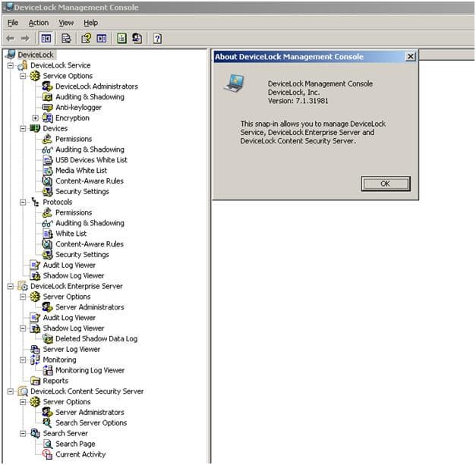Expand the Encryption node
Image resolution: width=476 pixels, height=465 pixels.
pos(35,118)
